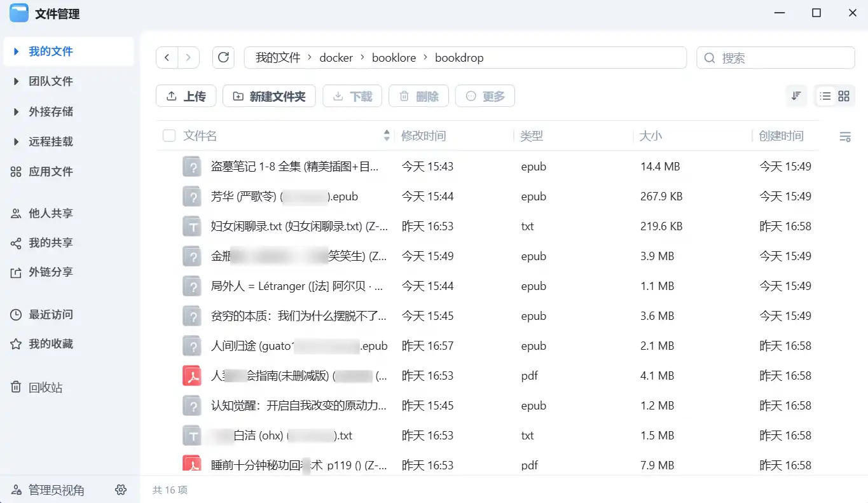The height and width of the screenshot is (503, 868).
Task: Click the PDF icon of 睡前十分钟 file
Action: point(192,465)
